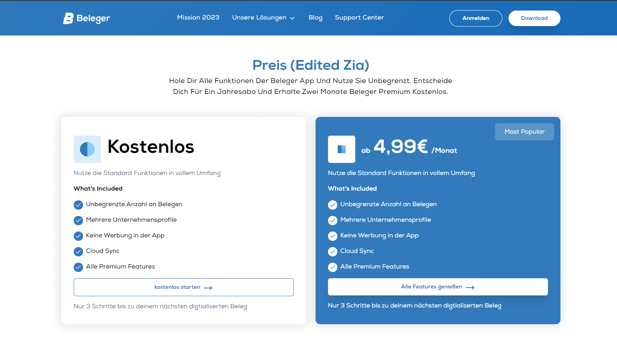
Task: Click checkmark beside premium Unbegrenzte Anzahl an Belegen
Action: click(333, 205)
